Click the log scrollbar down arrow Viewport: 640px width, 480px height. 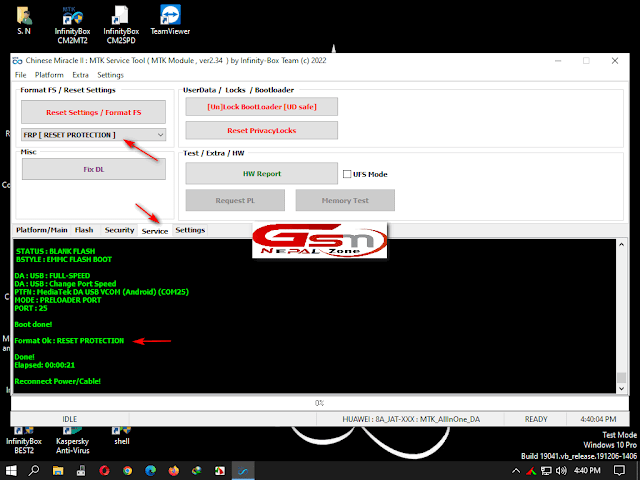(621, 389)
